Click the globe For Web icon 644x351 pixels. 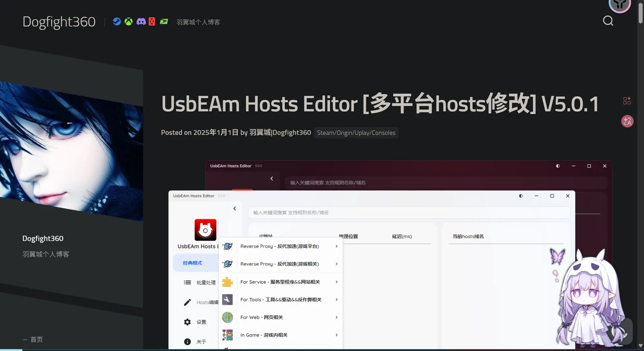click(x=227, y=317)
